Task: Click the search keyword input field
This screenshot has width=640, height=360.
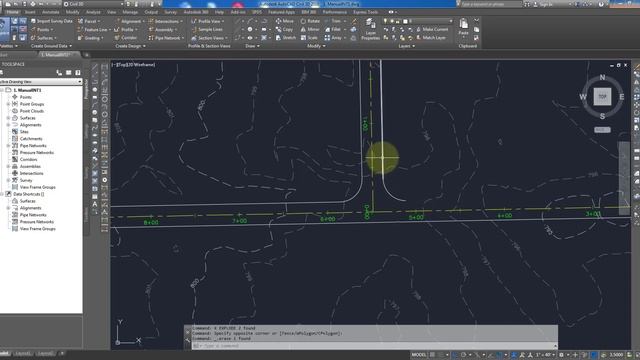Action: coord(491,4)
